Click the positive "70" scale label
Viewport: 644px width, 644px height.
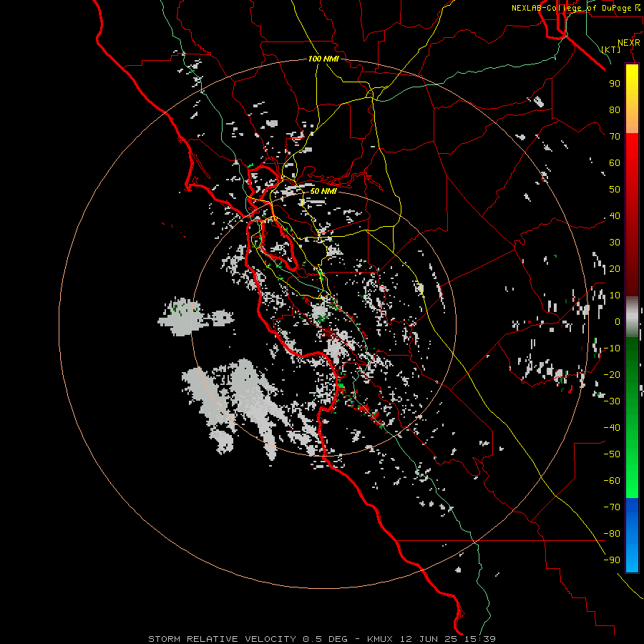tap(615, 137)
